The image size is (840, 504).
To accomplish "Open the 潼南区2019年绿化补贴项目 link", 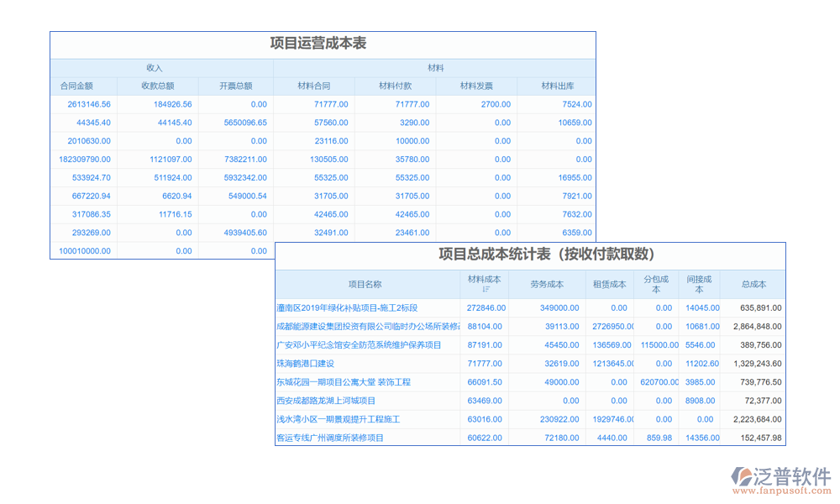I will 347,308.
